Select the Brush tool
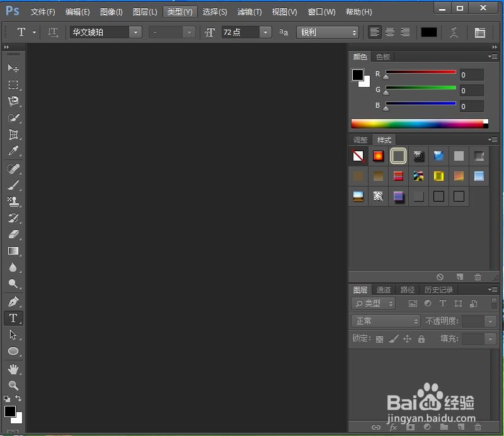 click(13, 185)
